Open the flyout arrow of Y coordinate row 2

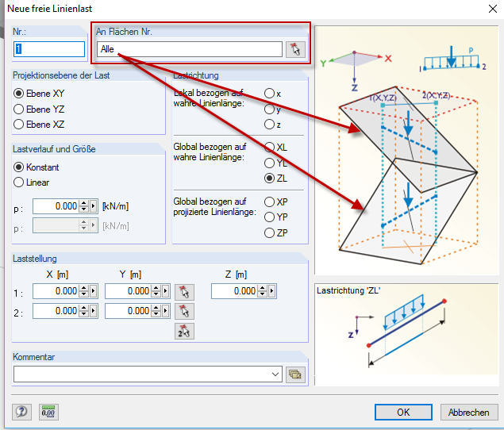click(x=166, y=311)
